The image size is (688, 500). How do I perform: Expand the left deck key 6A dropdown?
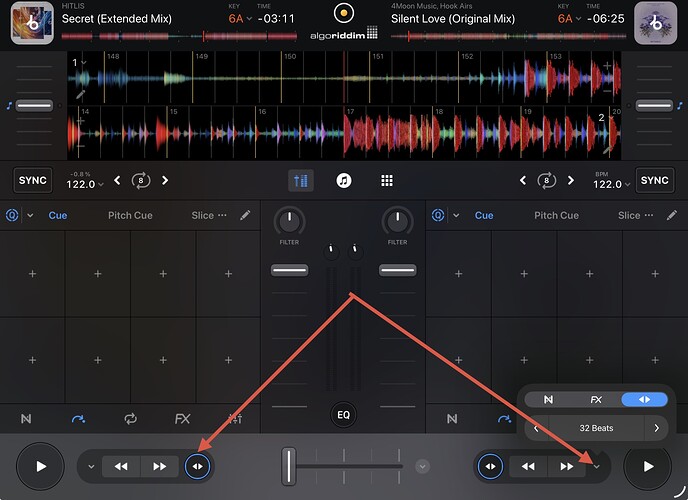pos(239,18)
